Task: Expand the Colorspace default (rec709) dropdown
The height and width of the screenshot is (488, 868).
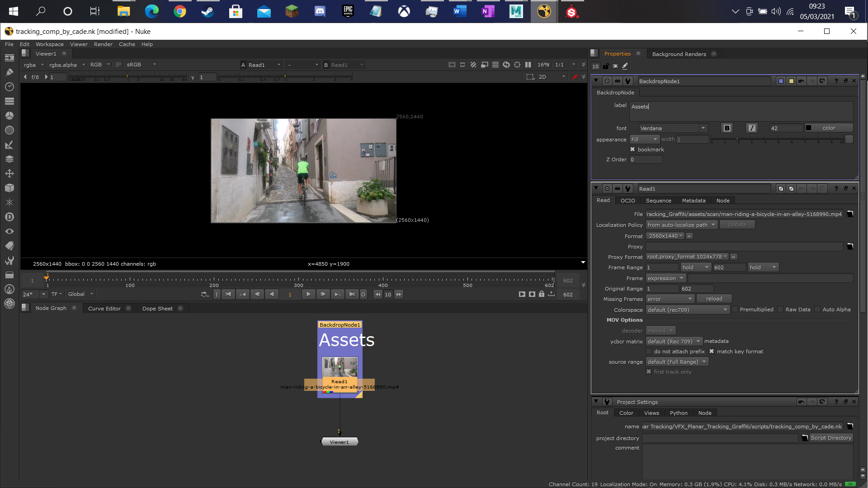Action: coord(687,310)
